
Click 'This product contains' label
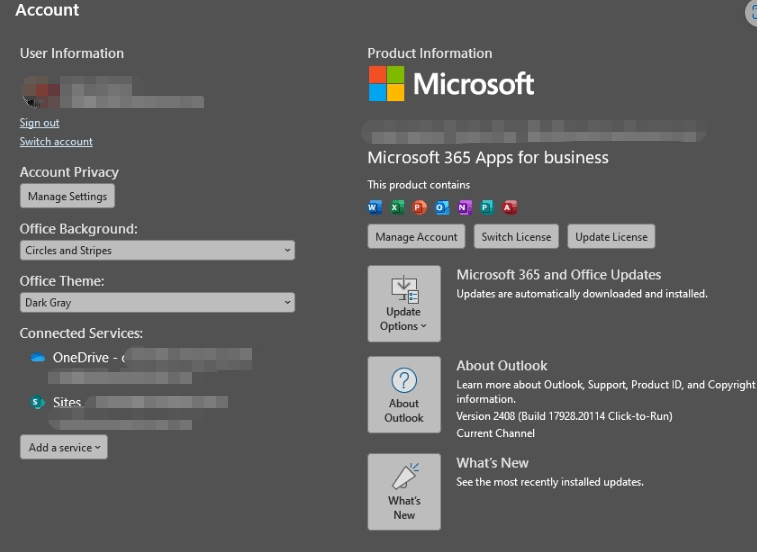coord(419,185)
